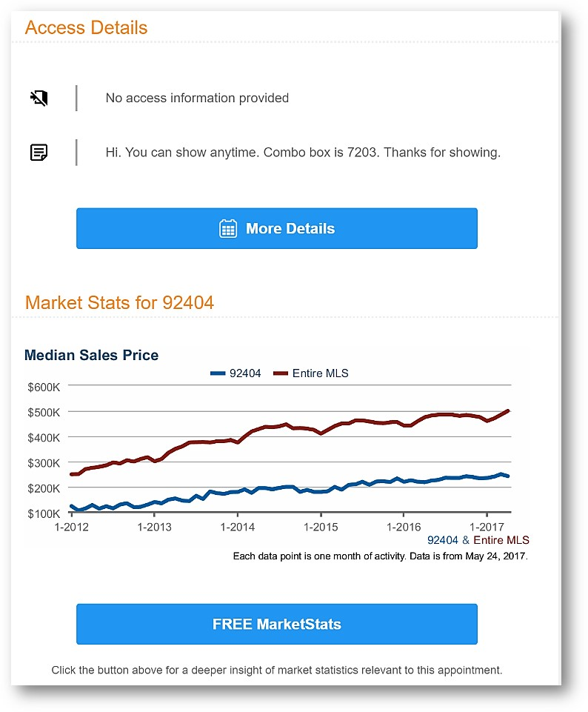
Task: Click the 1-2012 x-axis label
Action: pyautogui.click(x=71, y=527)
